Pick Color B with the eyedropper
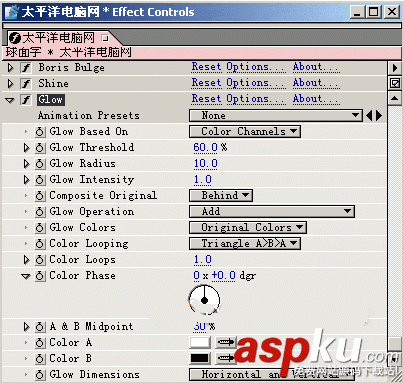 coord(226,358)
